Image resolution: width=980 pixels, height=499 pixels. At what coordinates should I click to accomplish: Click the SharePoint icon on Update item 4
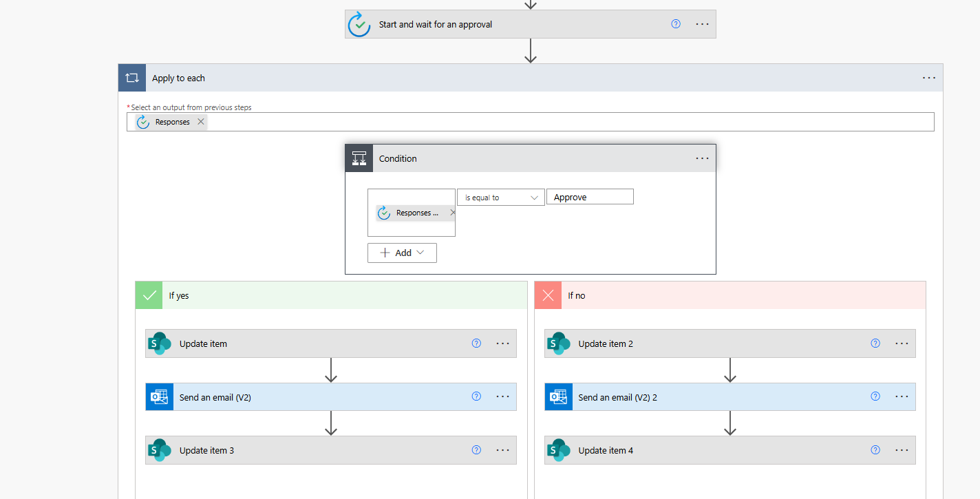pos(558,449)
